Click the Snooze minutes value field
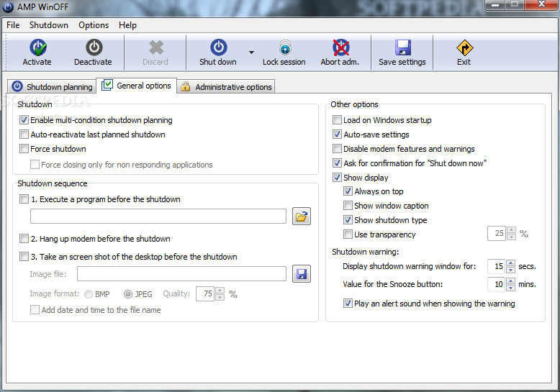Viewport: 560px width, 392px height. (497, 284)
